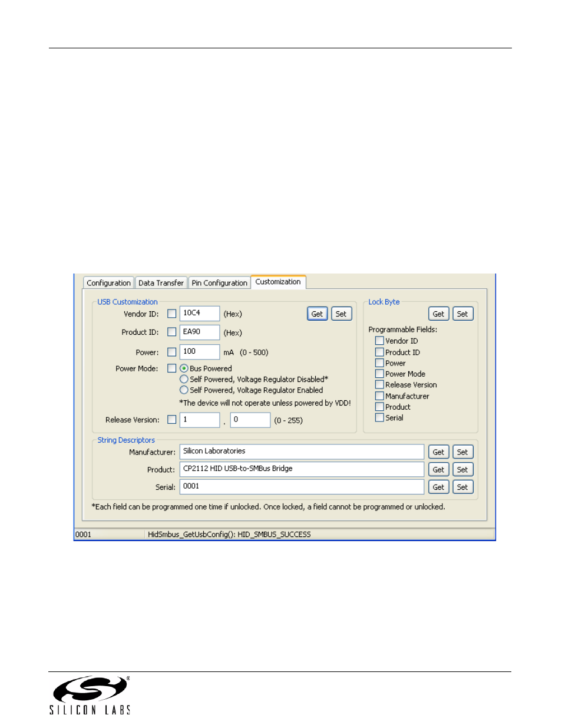Click Set in the Manufacturer row
The image size is (562, 728).
click(462, 452)
